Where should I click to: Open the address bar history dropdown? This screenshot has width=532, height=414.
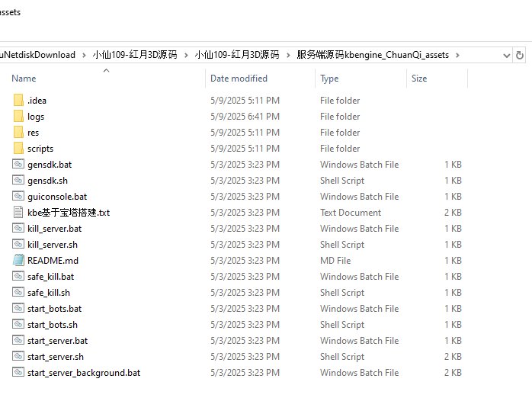point(506,55)
